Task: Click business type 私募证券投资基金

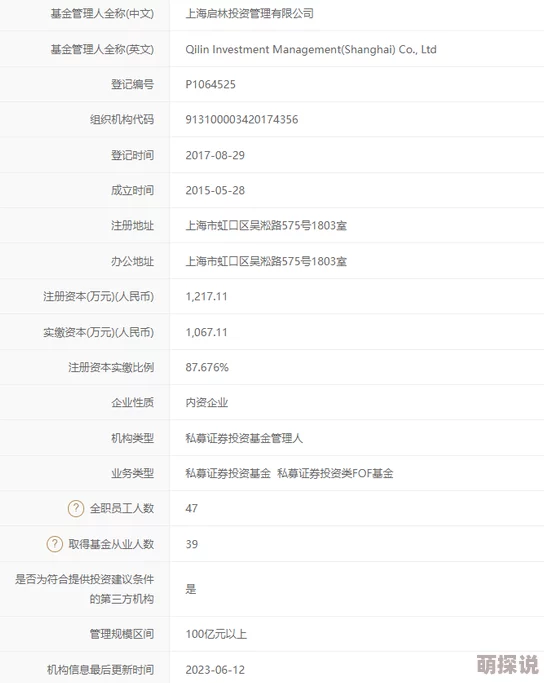Action: (228, 473)
